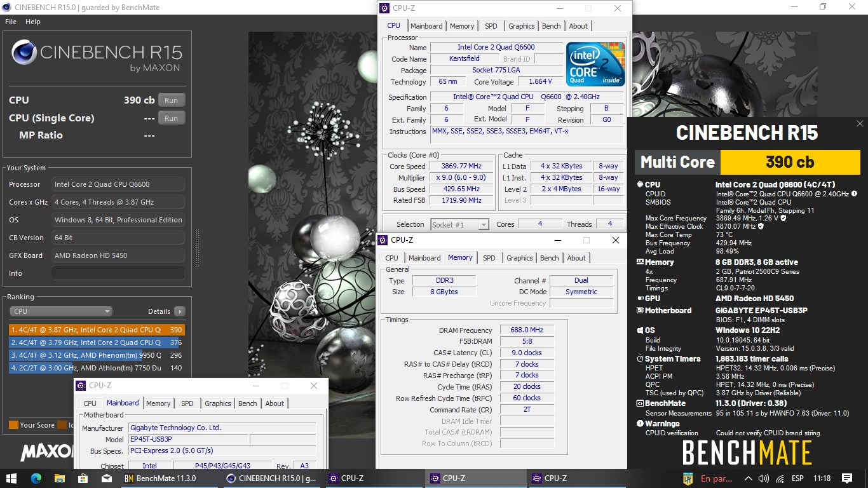Image resolution: width=868 pixels, height=488 pixels.
Task: Click the CPUID warning badge beside 2.40GHz
Action: (x=855, y=194)
